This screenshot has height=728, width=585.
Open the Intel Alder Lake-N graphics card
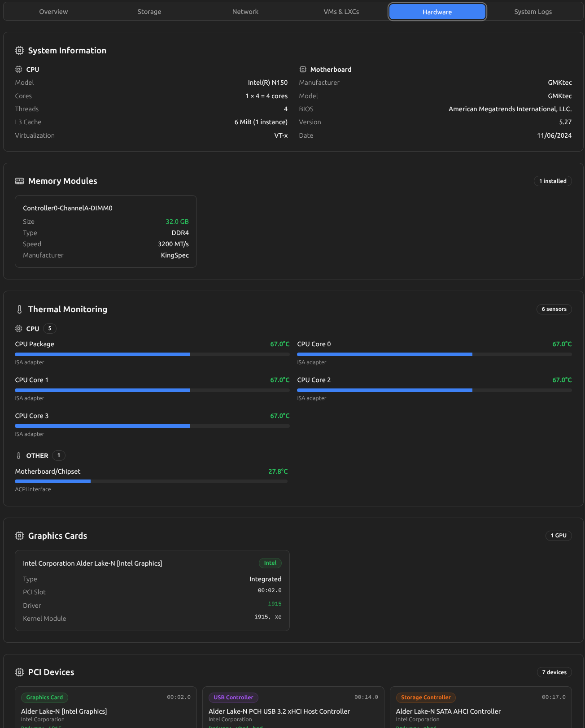tap(152, 590)
